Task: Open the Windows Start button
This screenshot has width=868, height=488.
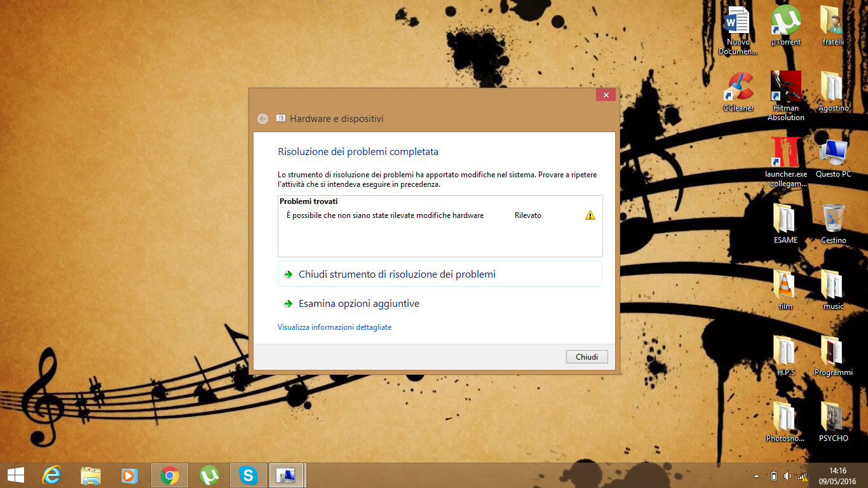Action: pyautogui.click(x=15, y=475)
